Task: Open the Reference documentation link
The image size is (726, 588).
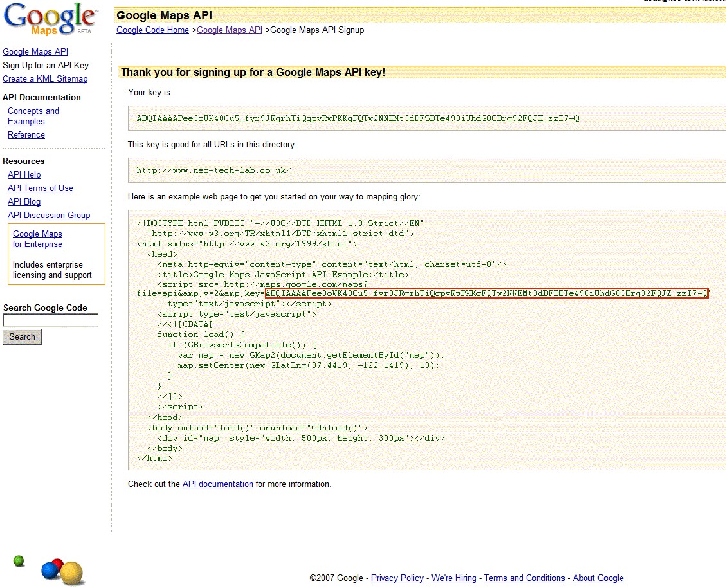Action: pos(26,135)
